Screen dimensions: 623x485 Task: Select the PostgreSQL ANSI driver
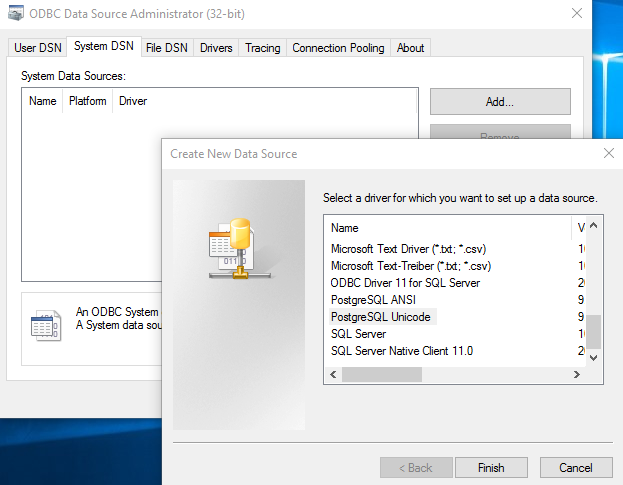(373, 300)
